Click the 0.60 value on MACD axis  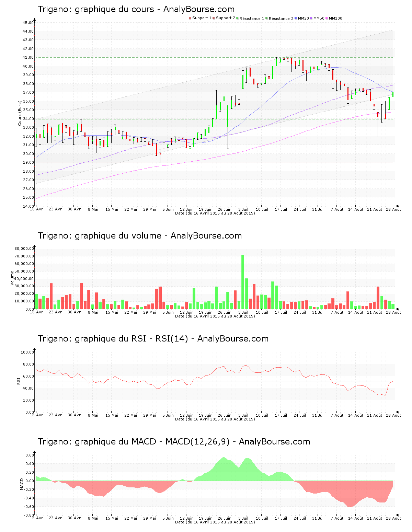pyautogui.click(x=29, y=455)
